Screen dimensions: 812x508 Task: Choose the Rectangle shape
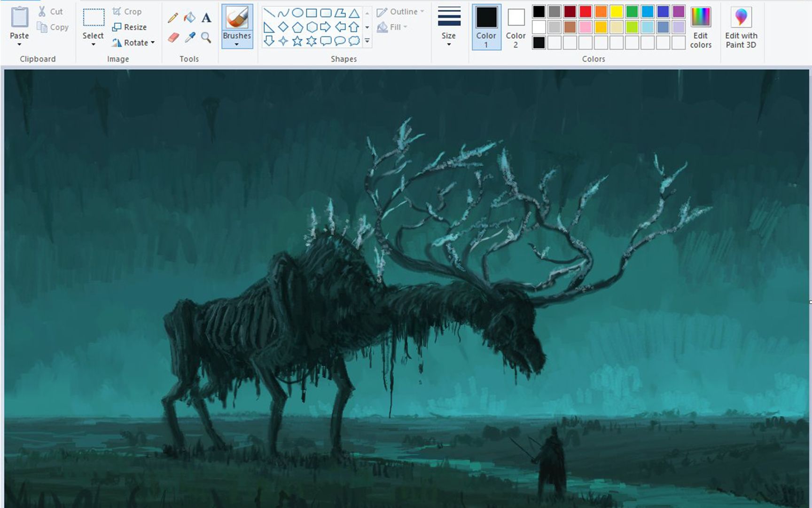[x=312, y=13]
